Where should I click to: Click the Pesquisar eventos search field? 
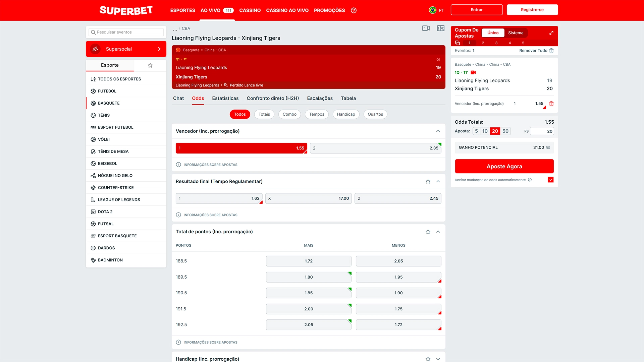click(126, 32)
